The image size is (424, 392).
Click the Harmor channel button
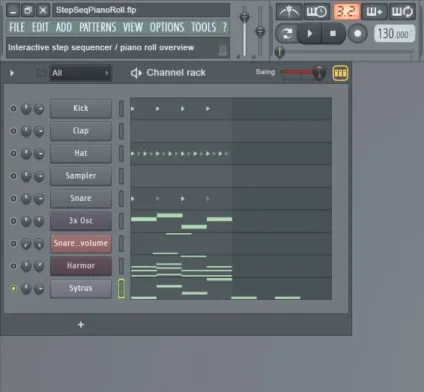[x=81, y=266]
